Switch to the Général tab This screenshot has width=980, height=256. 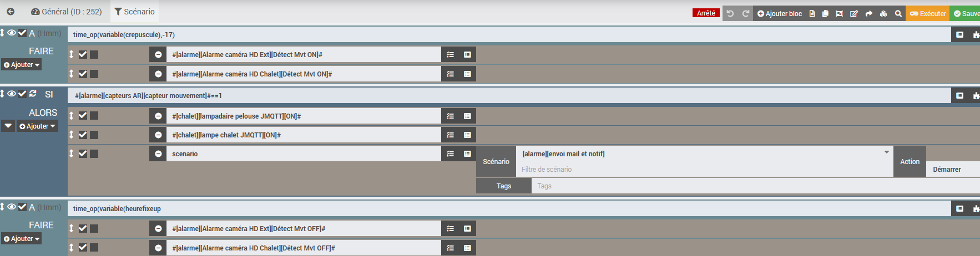coord(67,12)
